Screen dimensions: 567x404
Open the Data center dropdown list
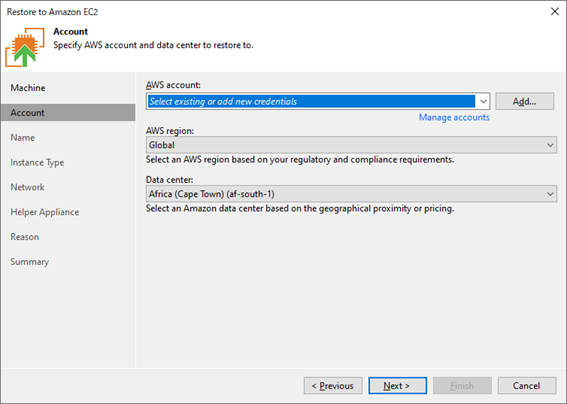351,194
